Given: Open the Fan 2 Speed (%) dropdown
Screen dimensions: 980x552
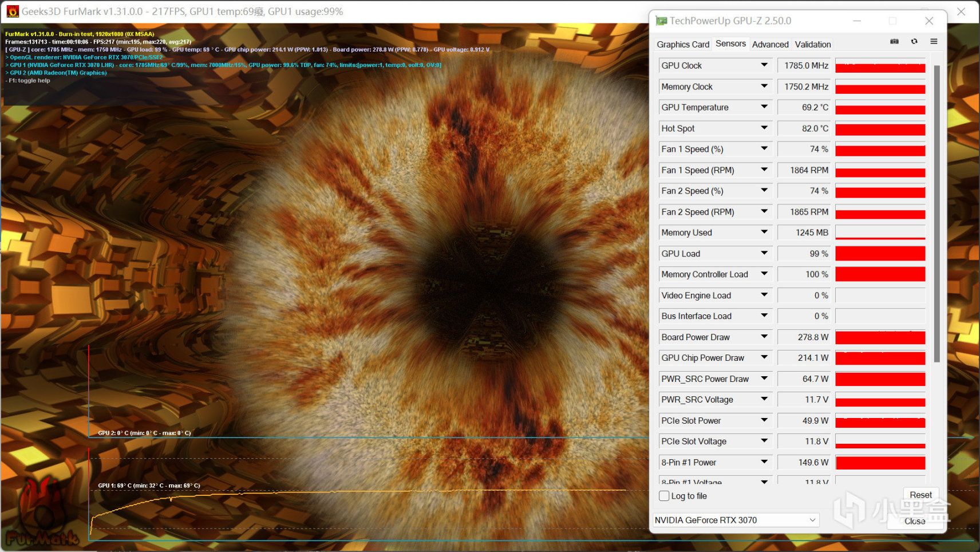Looking at the screenshot, I should coord(764,191).
